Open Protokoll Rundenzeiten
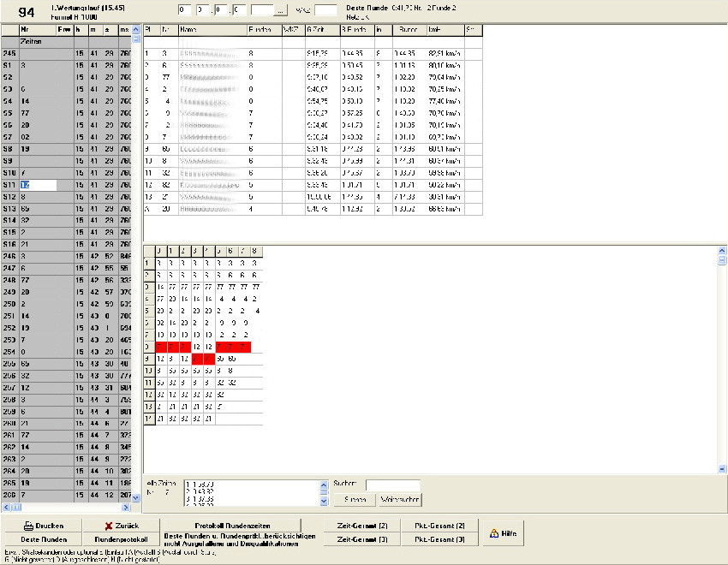 (230, 525)
